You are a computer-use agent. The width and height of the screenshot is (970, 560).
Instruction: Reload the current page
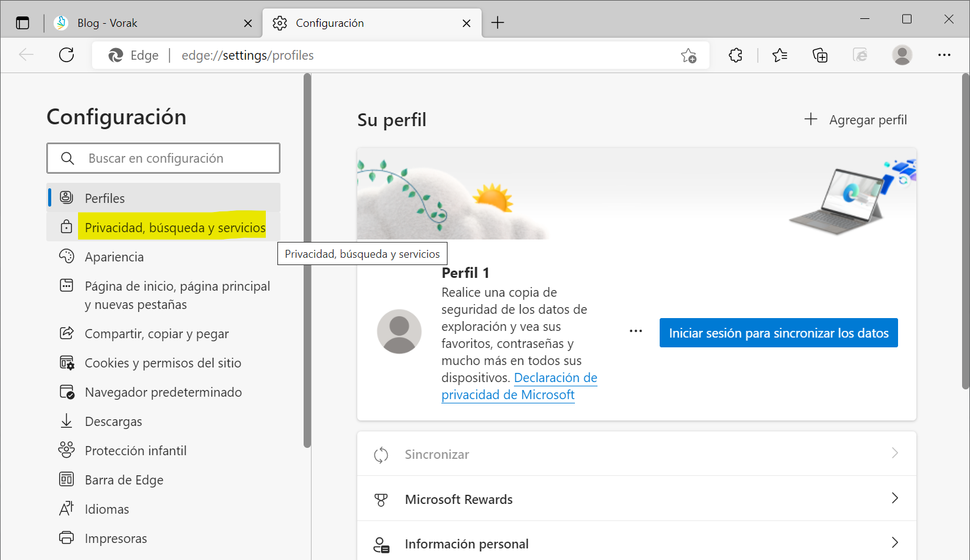coord(66,55)
